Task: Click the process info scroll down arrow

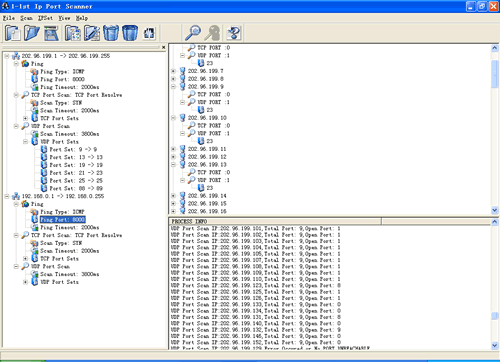Action: click(495, 346)
